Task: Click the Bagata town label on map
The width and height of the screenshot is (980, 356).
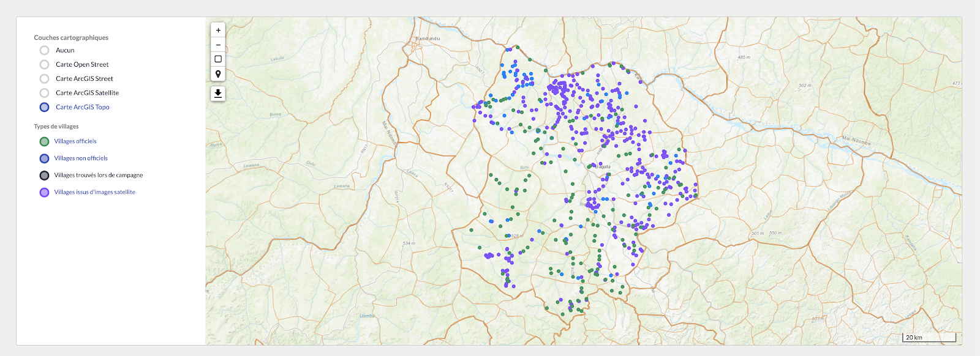Action: click(x=603, y=166)
